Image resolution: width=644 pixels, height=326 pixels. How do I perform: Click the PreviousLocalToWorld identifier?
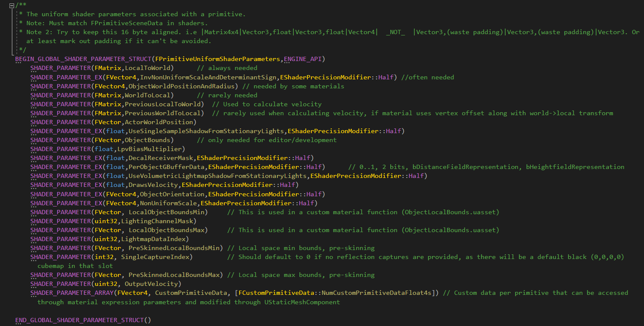[163, 104]
